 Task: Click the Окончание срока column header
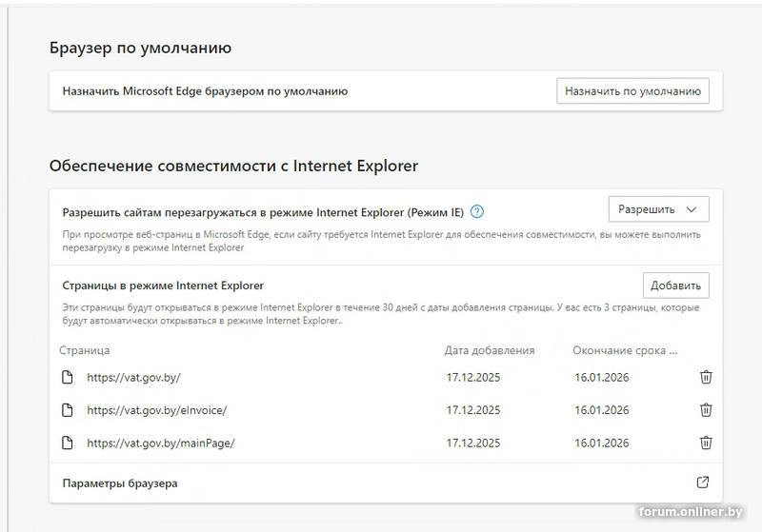pyautogui.click(x=625, y=350)
